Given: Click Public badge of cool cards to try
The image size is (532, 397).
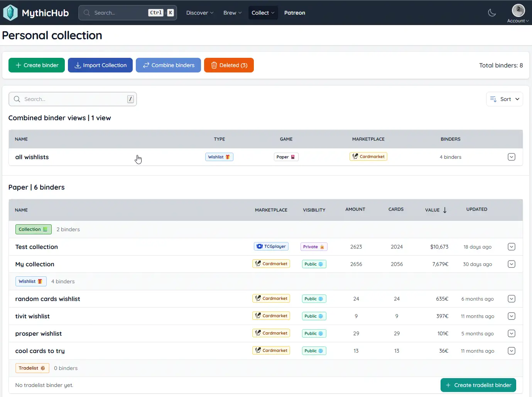Looking at the screenshot, I should click(314, 351).
